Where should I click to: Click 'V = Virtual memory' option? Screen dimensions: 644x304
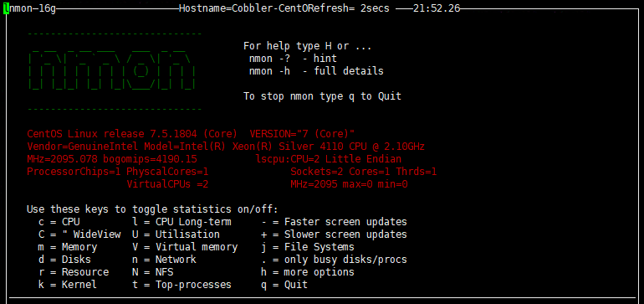tap(185, 247)
